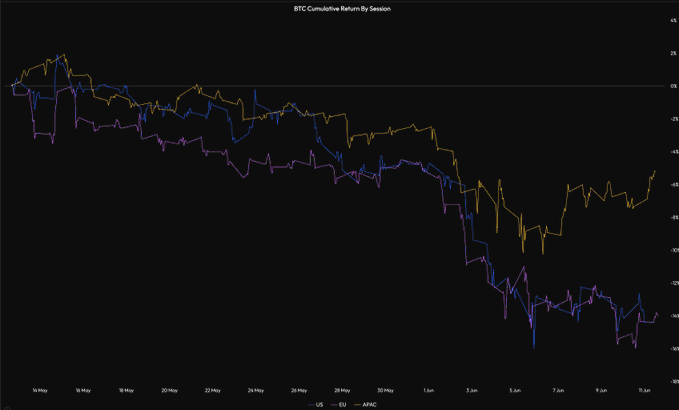Click the -8% y-axis label
The width and height of the screenshot is (679, 410).
point(674,217)
